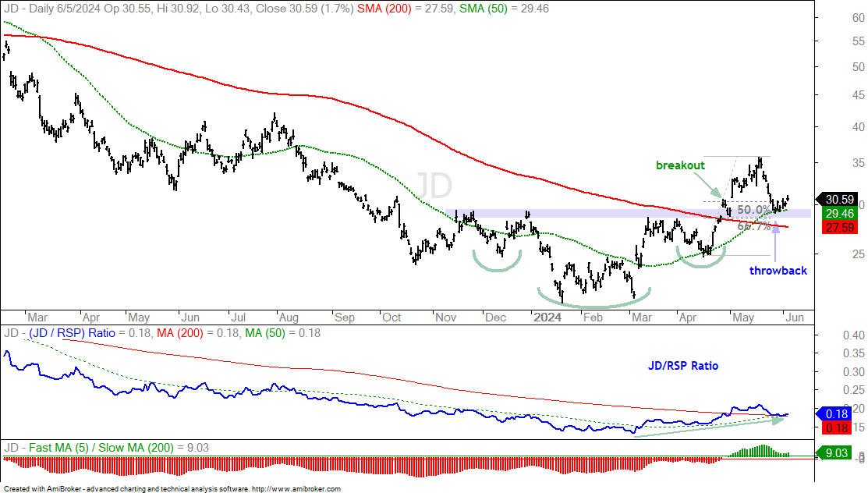Viewport: 868px width, 493px height.
Task: Click the green breakout annotation label
Action: coord(680,165)
